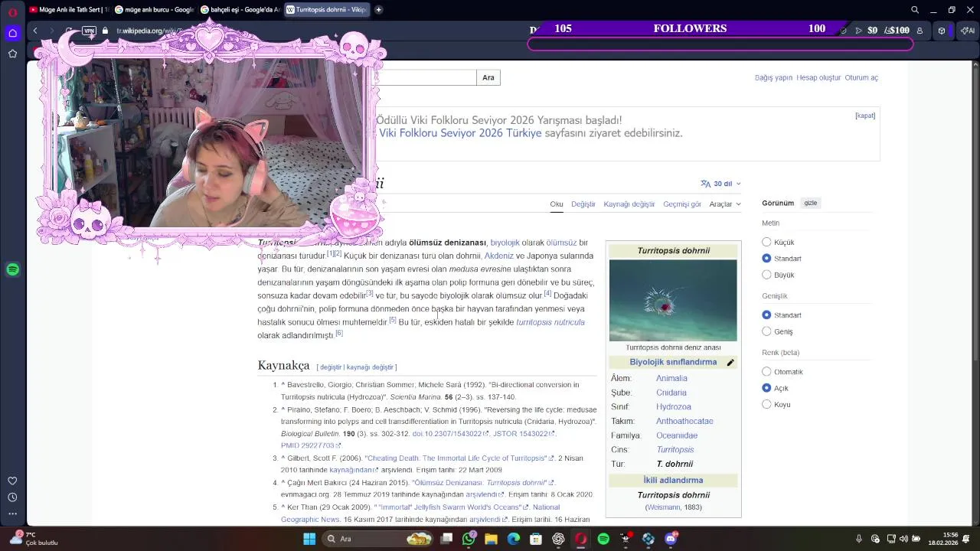Open Geçmişi gör history tab

coord(682,204)
